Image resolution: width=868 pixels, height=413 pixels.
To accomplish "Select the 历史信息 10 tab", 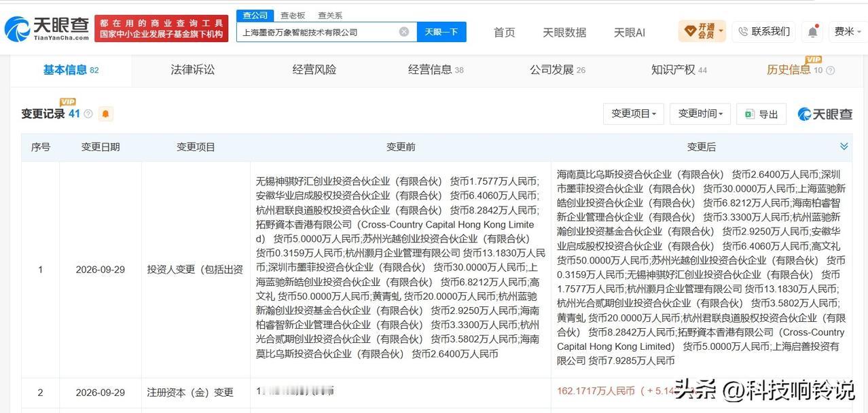I will [795, 69].
